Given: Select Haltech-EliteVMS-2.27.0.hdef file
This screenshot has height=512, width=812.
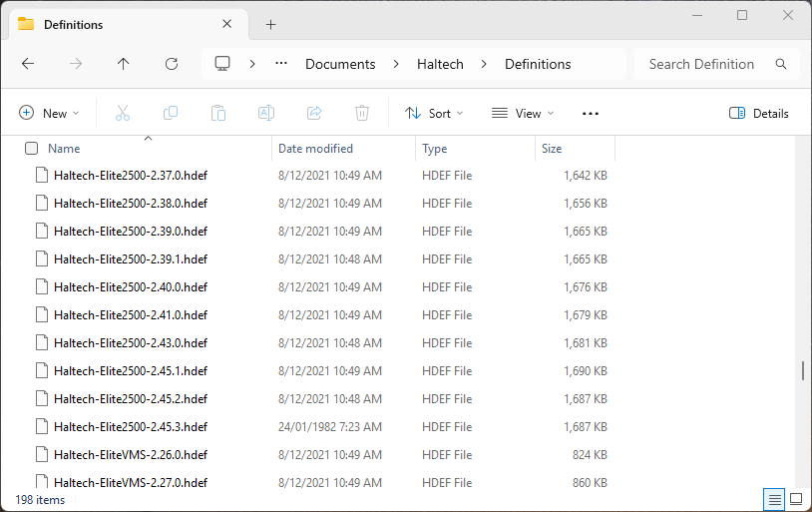Looking at the screenshot, I should pyautogui.click(x=131, y=483).
